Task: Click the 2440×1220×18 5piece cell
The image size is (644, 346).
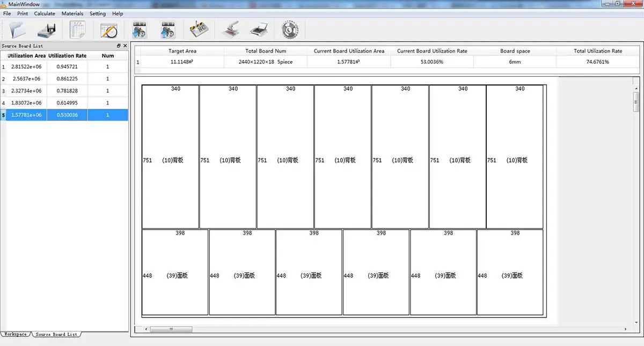Action: point(266,62)
